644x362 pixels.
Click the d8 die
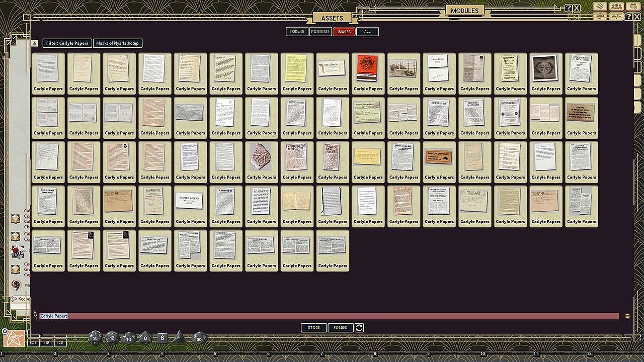(145, 337)
